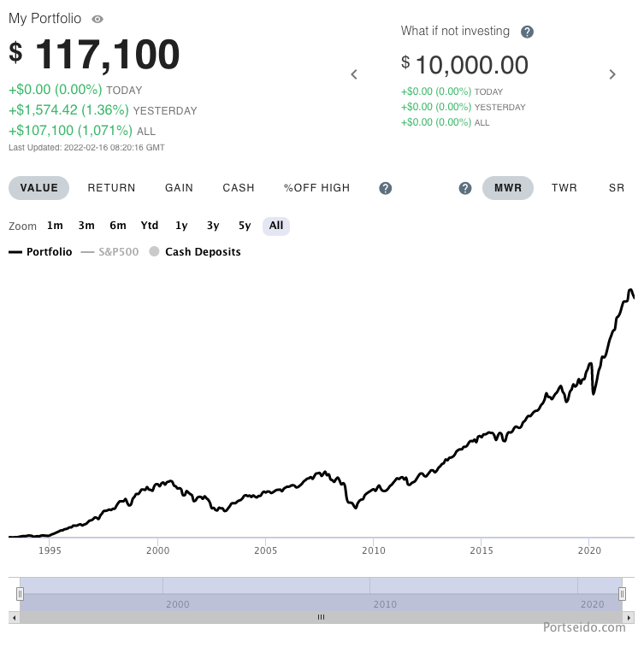Click left arrow of chart scrollbar

[13, 616]
